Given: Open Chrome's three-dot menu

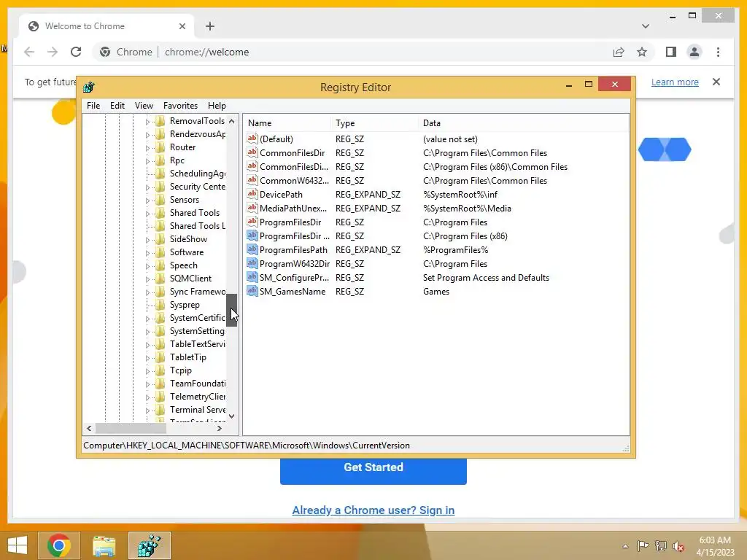Looking at the screenshot, I should point(718,52).
